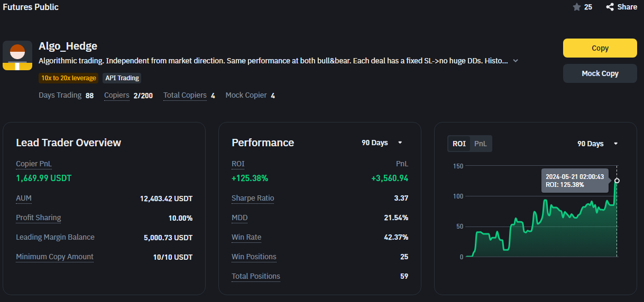Click the 10x to 20x leverage tag
This screenshot has width=644, height=302.
[x=68, y=78]
